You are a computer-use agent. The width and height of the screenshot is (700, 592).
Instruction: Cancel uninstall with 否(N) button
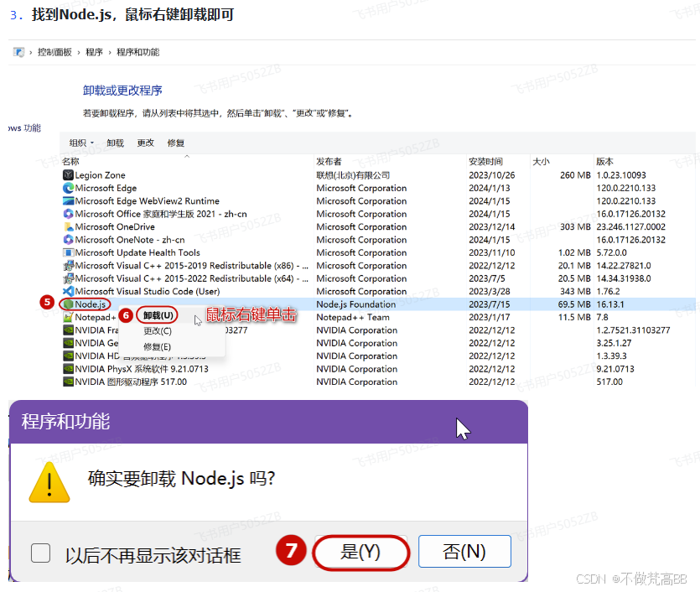(x=464, y=552)
